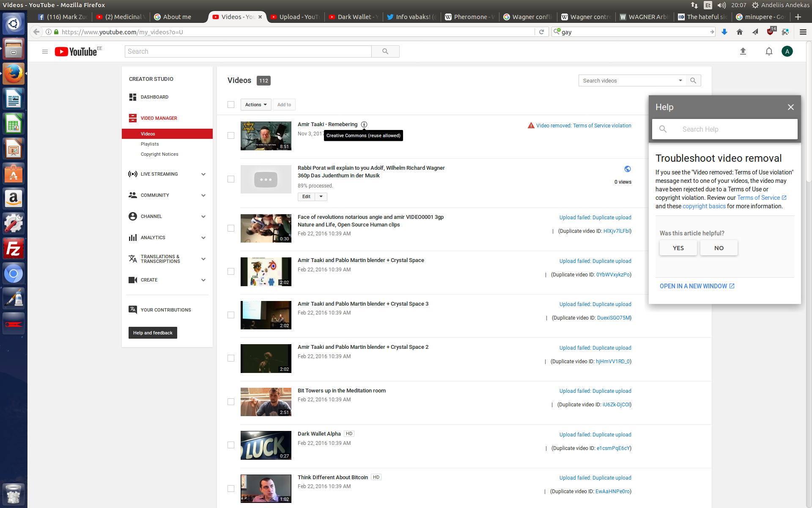Switch to the Upload - YouTube browser tab
The image size is (812, 508).
(x=296, y=17)
